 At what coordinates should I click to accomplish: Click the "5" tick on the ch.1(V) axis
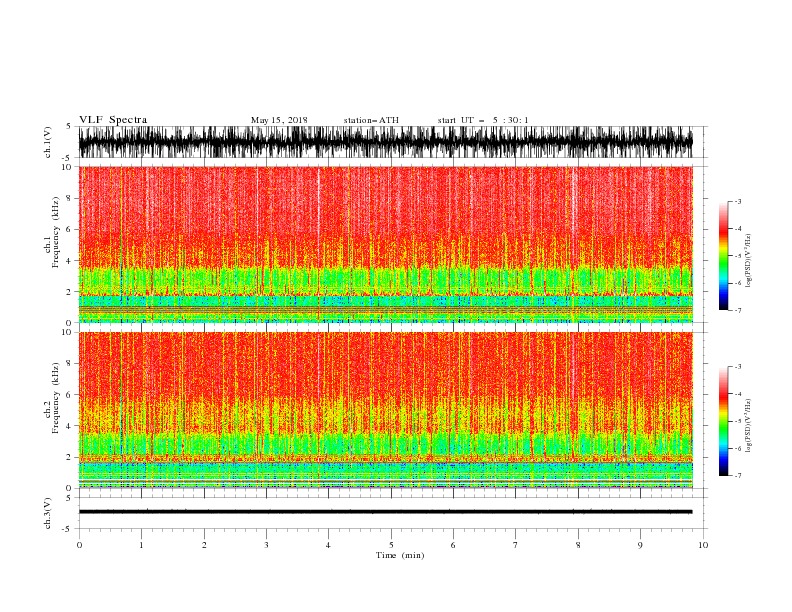point(69,126)
